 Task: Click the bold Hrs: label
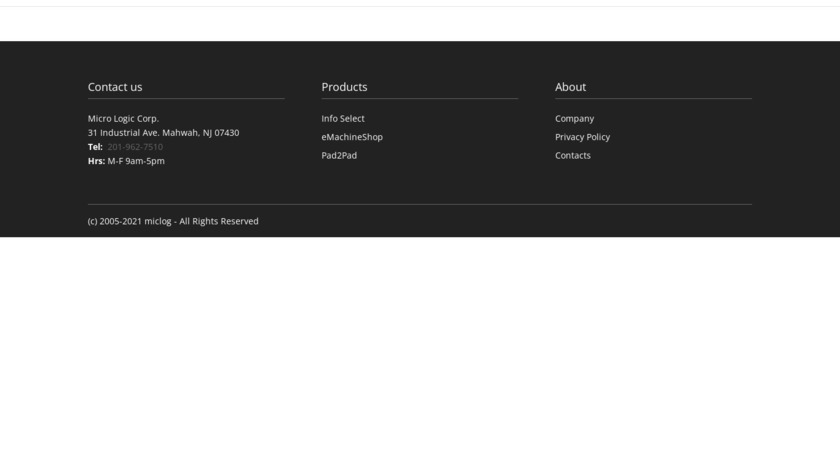(96, 161)
